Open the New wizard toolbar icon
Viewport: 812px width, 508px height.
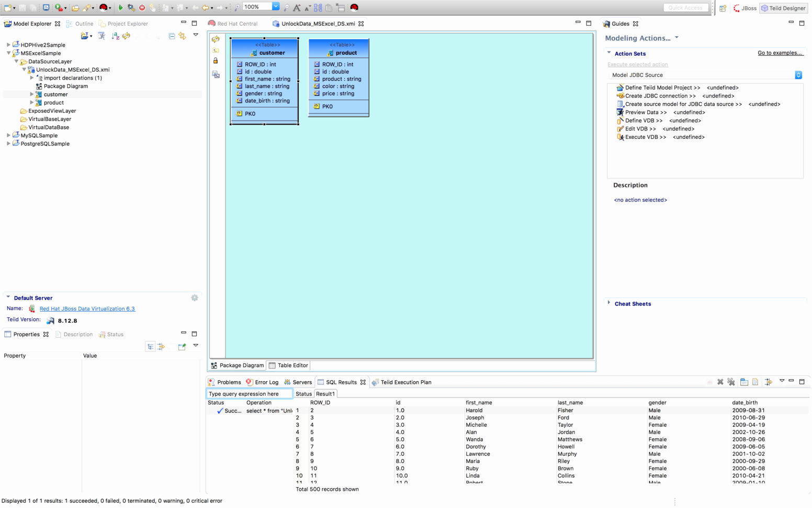coord(8,8)
